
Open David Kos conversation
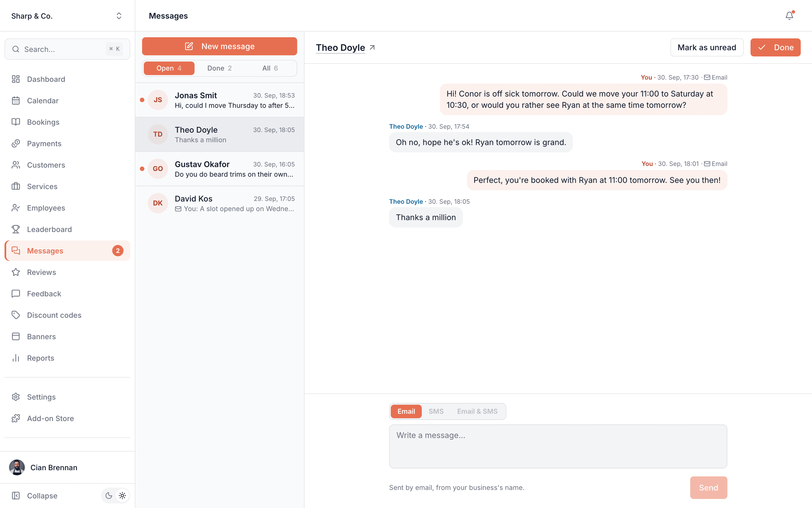pyautogui.click(x=219, y=203)
